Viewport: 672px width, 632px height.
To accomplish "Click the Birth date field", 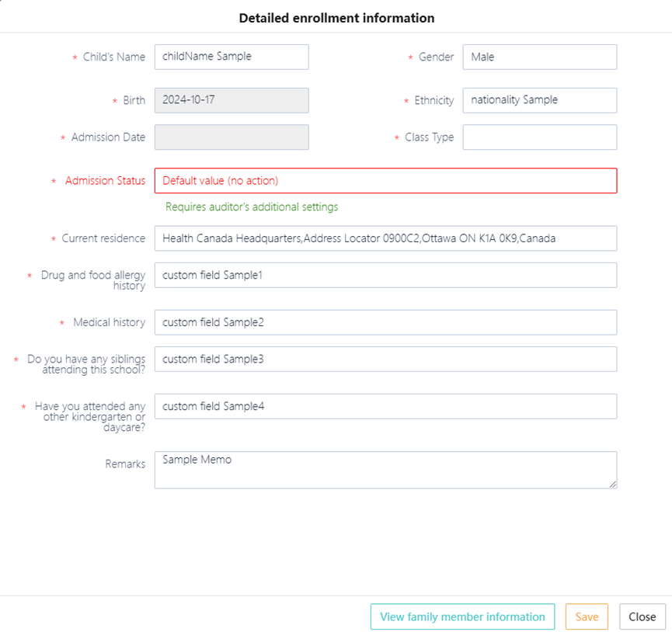I will coord(232,100).
